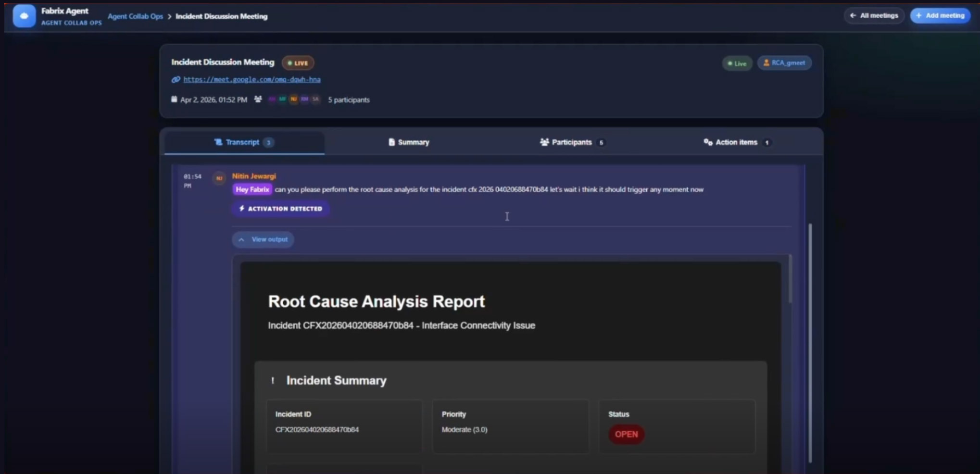980x474 pixels.
Task: Switch to the Summary tab
Action: [x=409, y=142]
